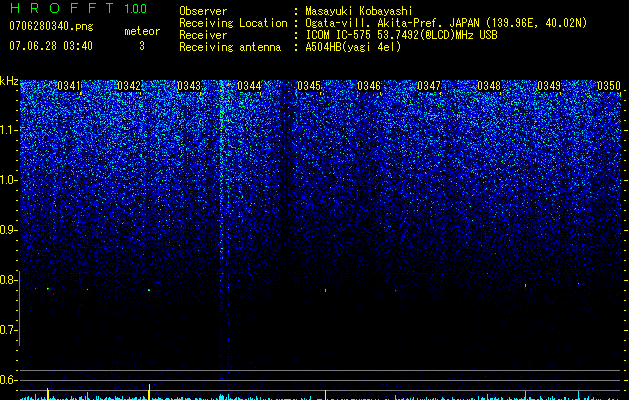Click the yellow level spike below 0345 echo

pyautogui.click(x=325, y=394)
